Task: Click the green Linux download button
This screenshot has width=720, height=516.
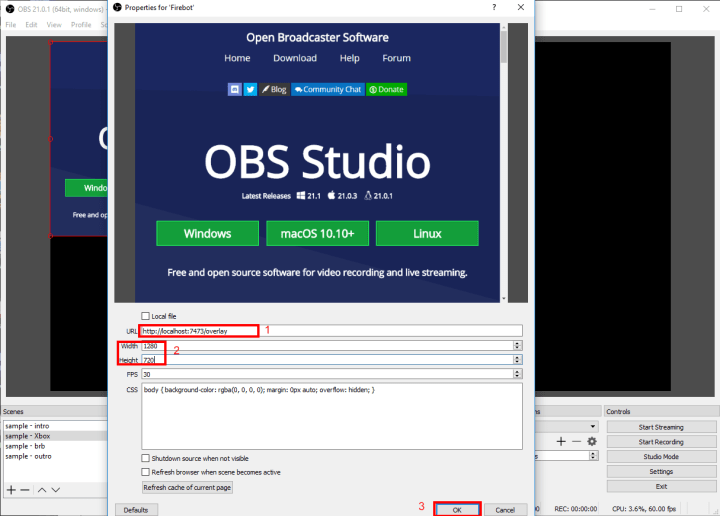Action: click(427, 233)
